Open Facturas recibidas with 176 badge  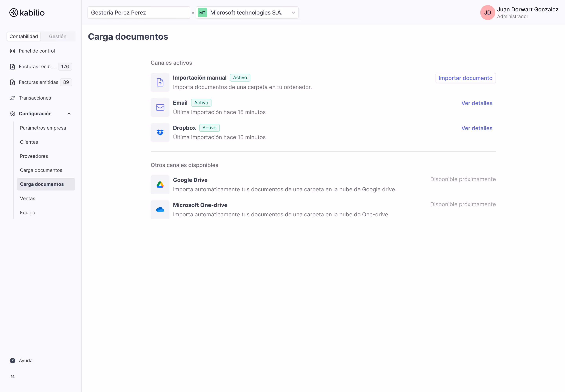tap(37, 67)
